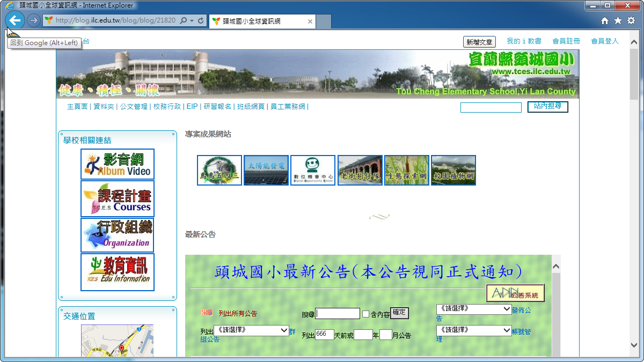The image size is (644, 362).
Task: Select the 頭城國小全球資訊網 browser tab
Action: pyautogui.click(x=257, y=21)
